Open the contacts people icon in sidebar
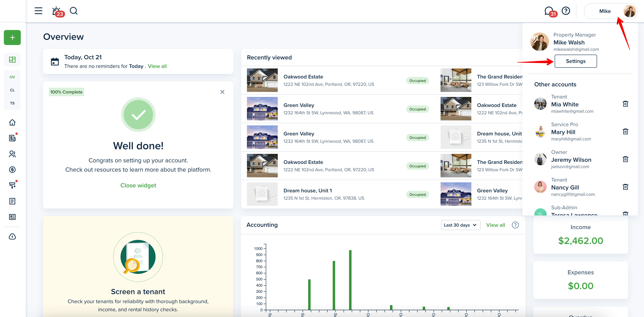Image resolution: width=644 pixels, height=317 pixels. tap(12, 154)
